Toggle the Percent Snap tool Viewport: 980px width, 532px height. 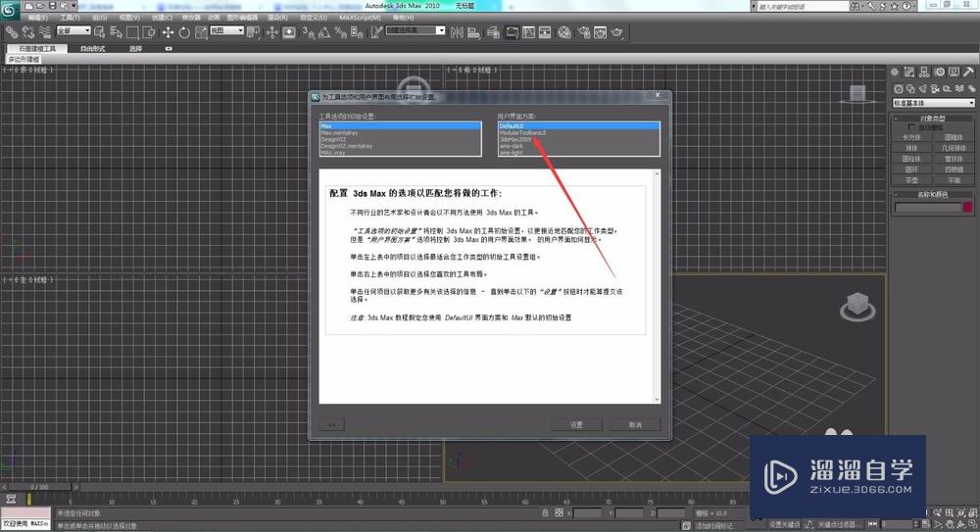[x=341, y=32]
